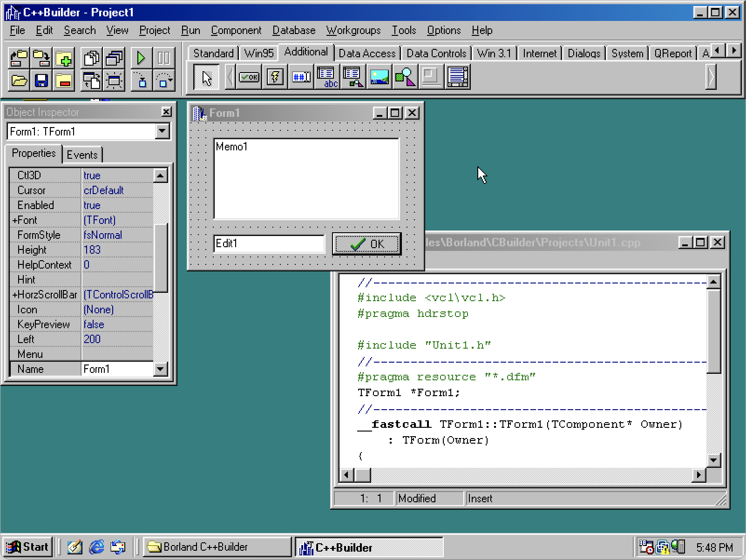Toggle the KeyPreview property value
This screenshot has height=560, width=746.
[94, 324]
